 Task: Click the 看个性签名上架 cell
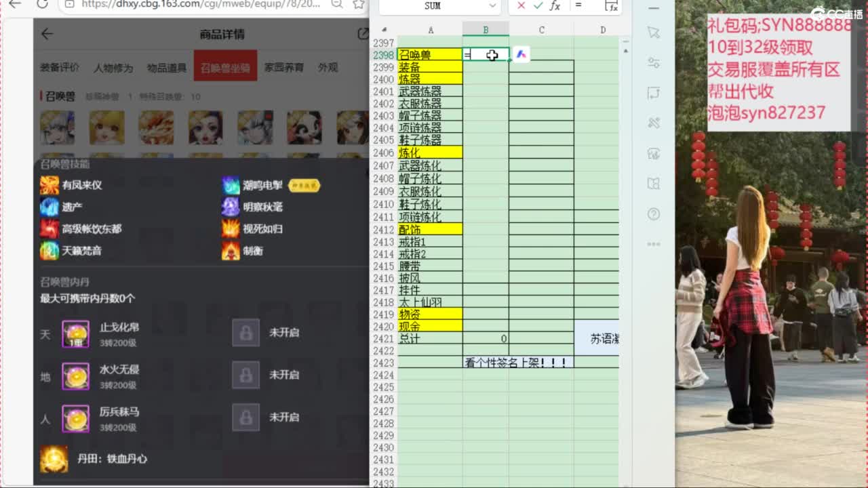pyautogui.click(x=518, y=363)
